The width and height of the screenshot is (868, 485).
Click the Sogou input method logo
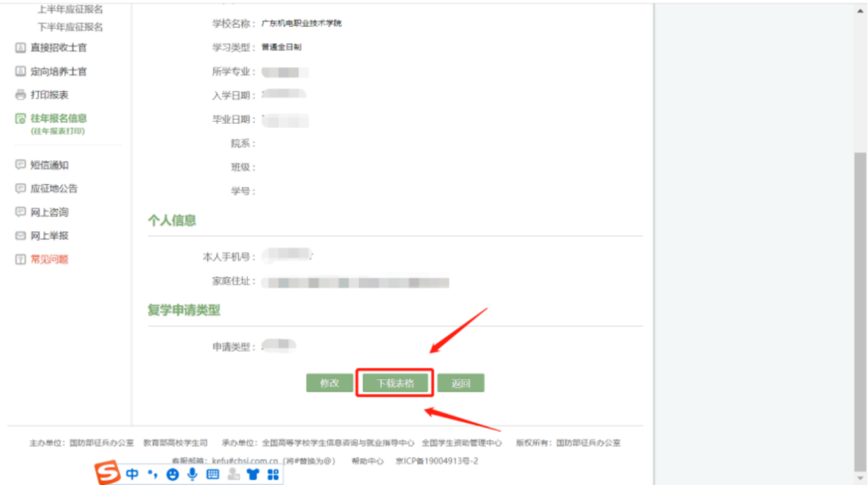click(x=107, y=473)
